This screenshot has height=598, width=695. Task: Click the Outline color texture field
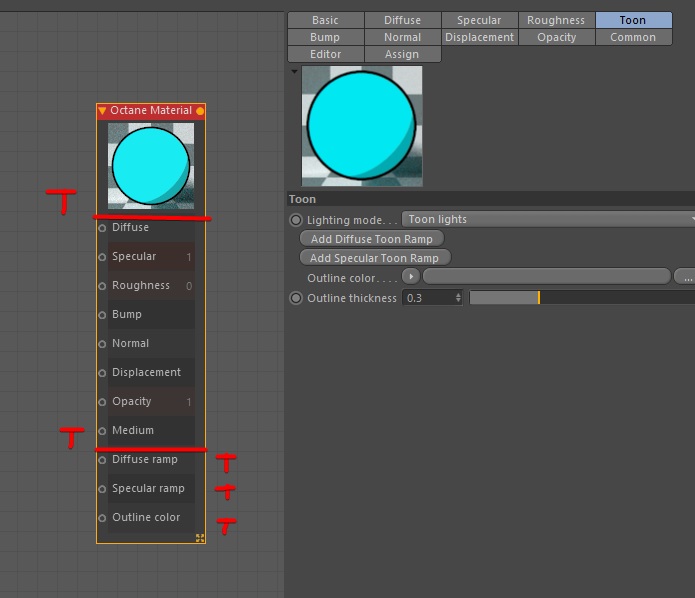tap(547, 277)
